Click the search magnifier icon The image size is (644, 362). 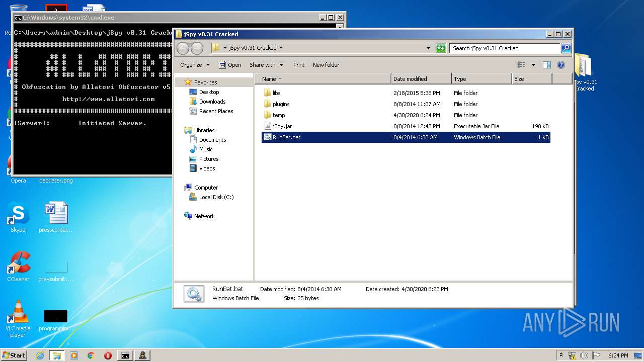point(566,48)
